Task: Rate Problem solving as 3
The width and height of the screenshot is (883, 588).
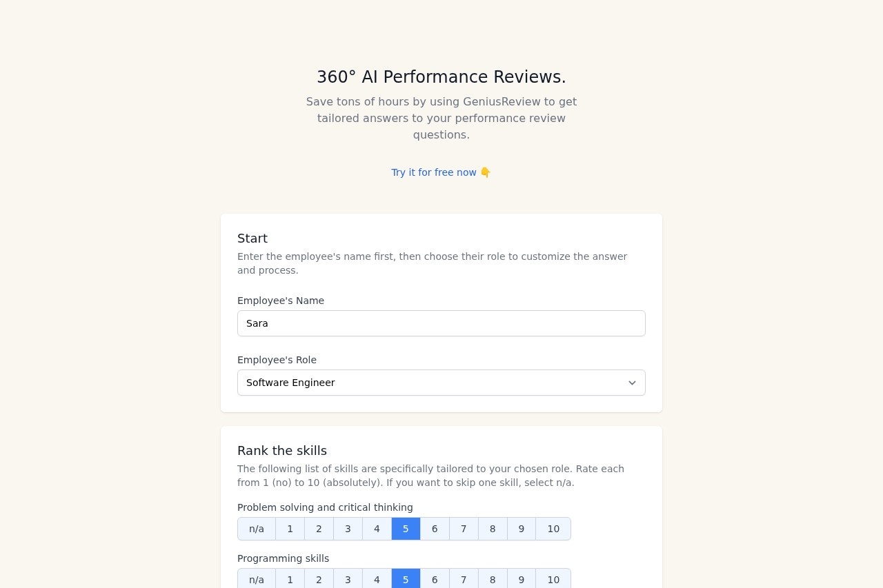Action: [x=348, y=529]
